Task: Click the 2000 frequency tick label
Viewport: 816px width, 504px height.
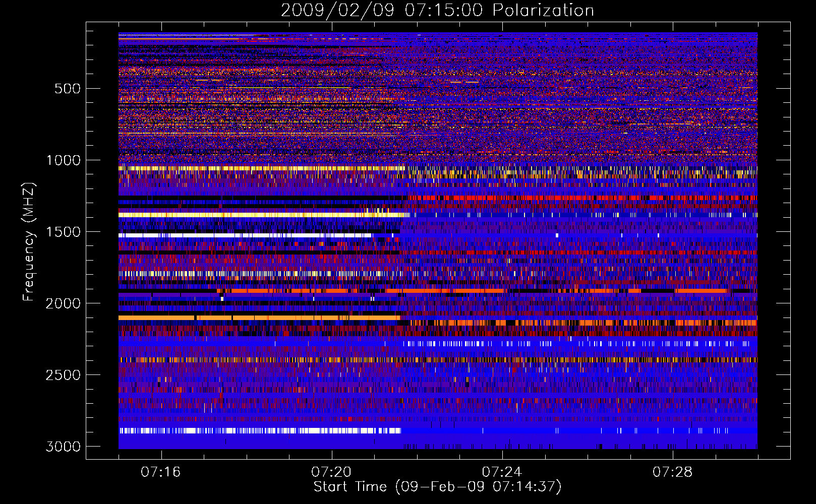Action: click(63, 303)
